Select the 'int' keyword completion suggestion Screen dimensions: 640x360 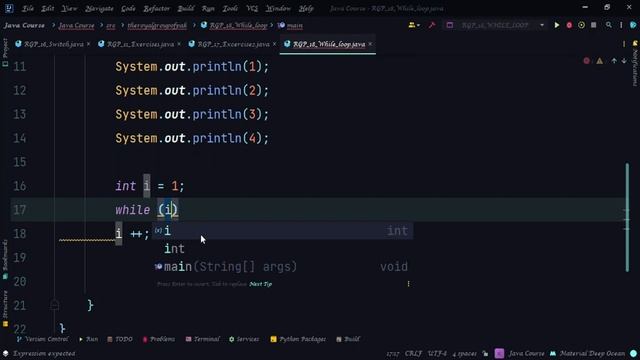[282, 249]
